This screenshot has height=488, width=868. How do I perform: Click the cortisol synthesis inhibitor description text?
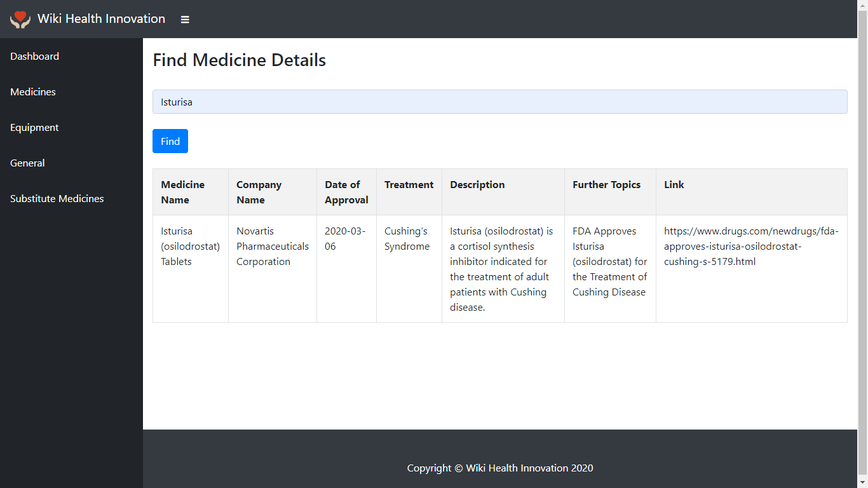[502, 269]
